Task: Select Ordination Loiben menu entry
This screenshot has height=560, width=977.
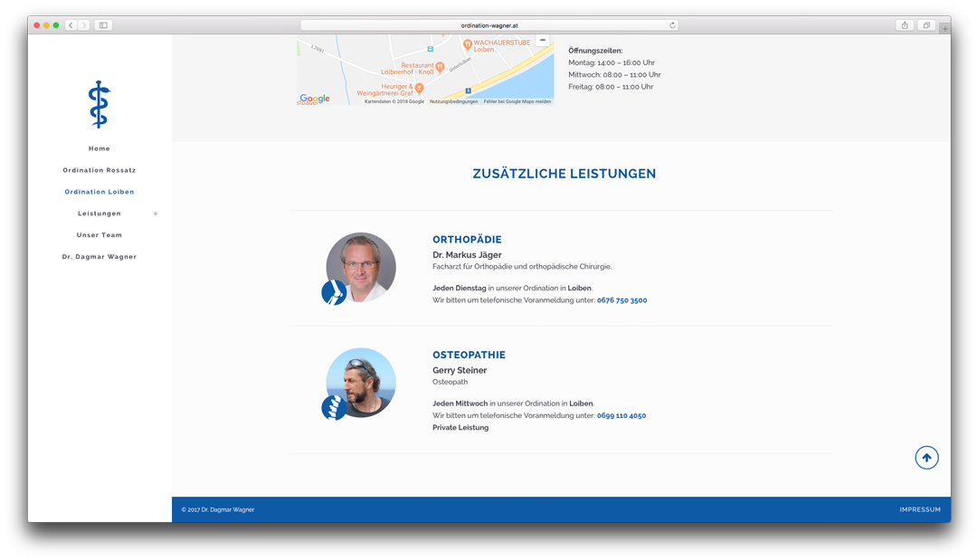Action: click(100, 192)
